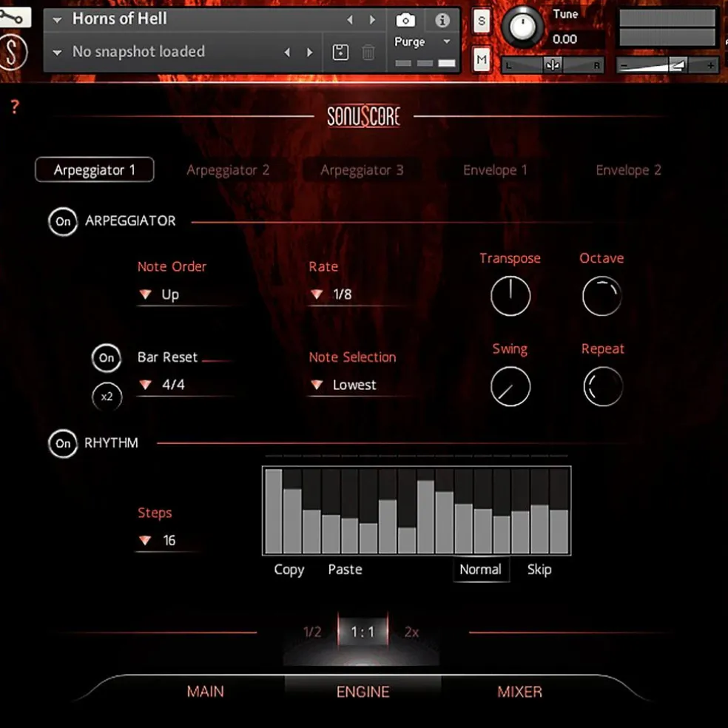Click the Octave knob
Image resolution: width=728 pixels, height=728 pixels.
point(601,296)
